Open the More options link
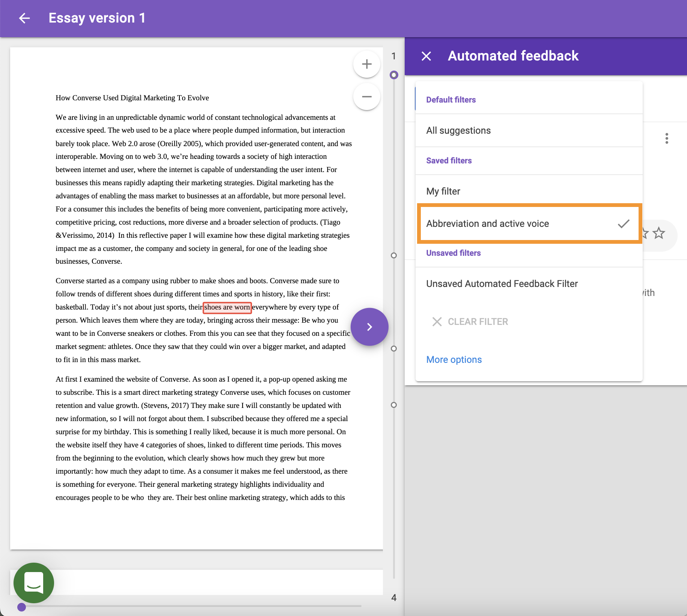Viewport: 687px width, 616px height. click(x=454, y=359)
